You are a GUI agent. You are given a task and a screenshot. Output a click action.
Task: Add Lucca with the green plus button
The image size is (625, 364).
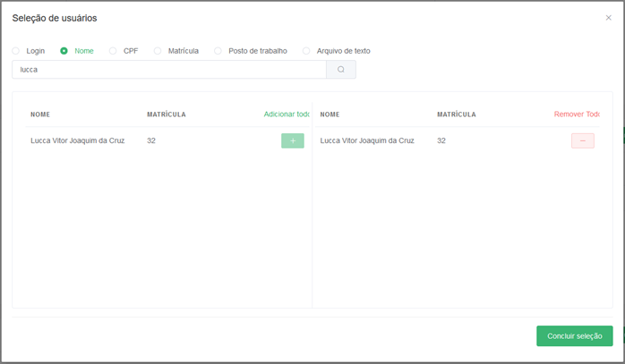click(x=293, y=141)
